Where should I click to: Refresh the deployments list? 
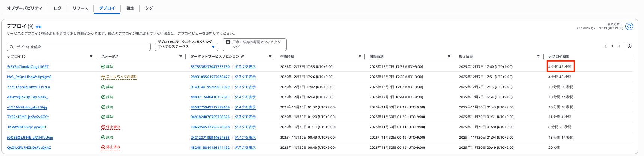[629, 26]
